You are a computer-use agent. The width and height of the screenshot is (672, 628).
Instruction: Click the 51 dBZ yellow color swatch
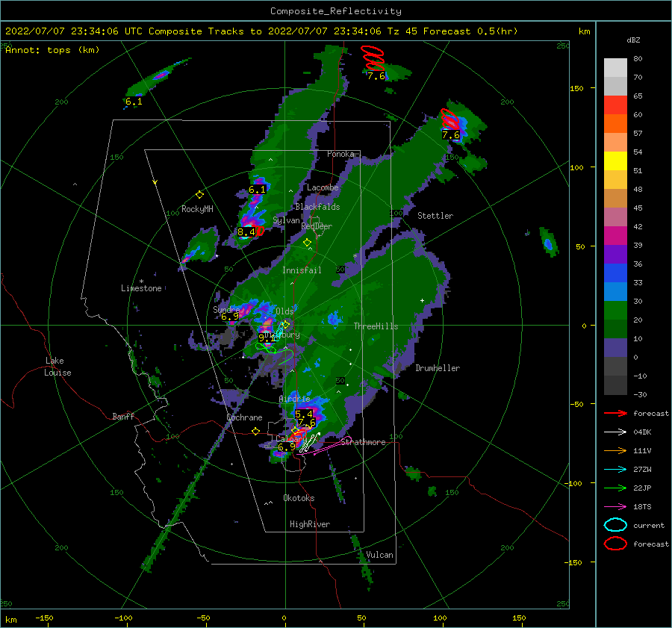pyautogui.click(x=615, y=161)
